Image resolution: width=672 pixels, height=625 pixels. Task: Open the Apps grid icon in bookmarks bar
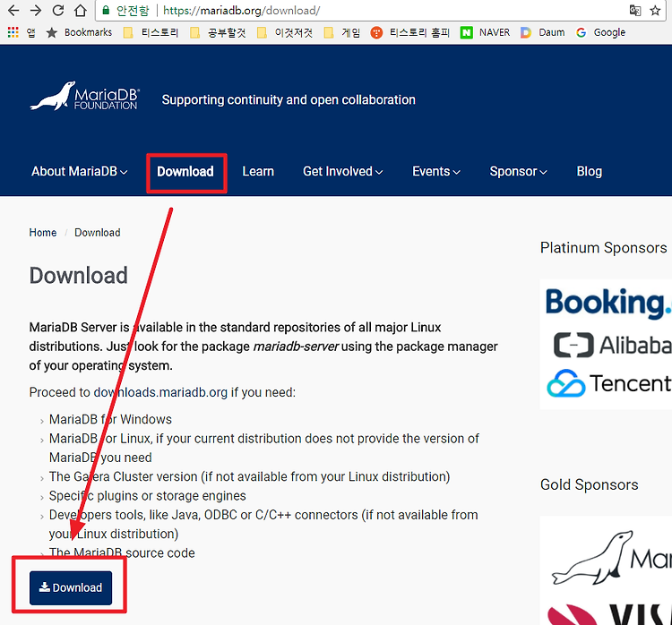(x=13, y=32)
